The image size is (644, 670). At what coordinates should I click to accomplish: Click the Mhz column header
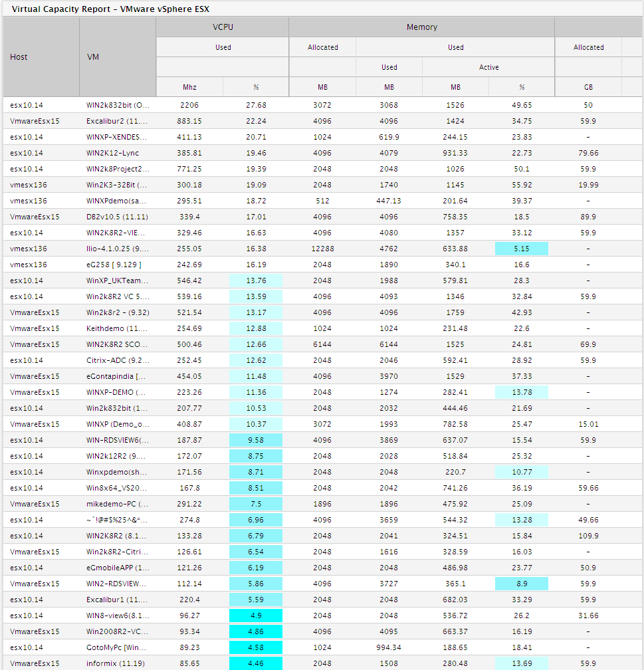coord(189,87)
